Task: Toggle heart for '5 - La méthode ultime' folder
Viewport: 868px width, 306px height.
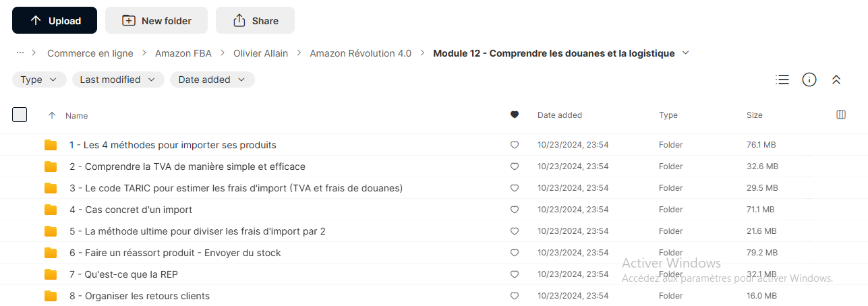Action: [515, 231]
